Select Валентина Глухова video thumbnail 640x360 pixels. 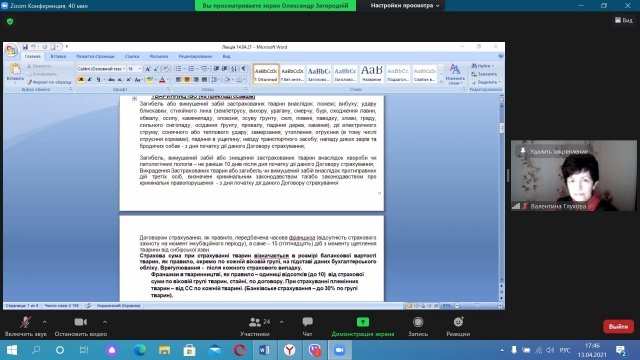(573, 176)
